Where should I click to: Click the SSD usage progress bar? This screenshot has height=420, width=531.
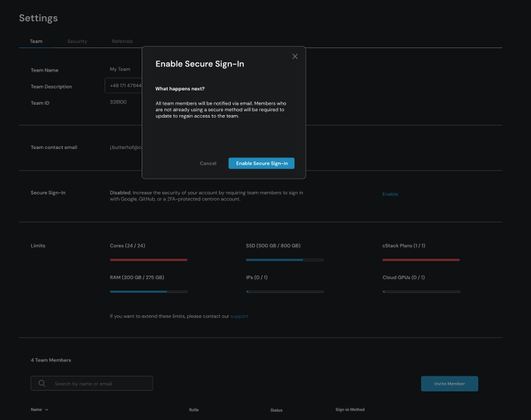pyautogui.click(x=284, y=260)
